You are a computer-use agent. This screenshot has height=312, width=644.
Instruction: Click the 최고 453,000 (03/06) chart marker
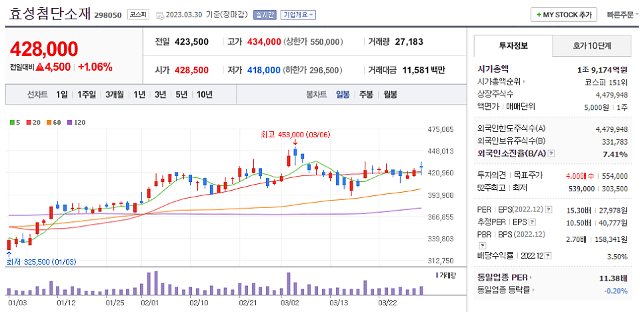(295, 135)
